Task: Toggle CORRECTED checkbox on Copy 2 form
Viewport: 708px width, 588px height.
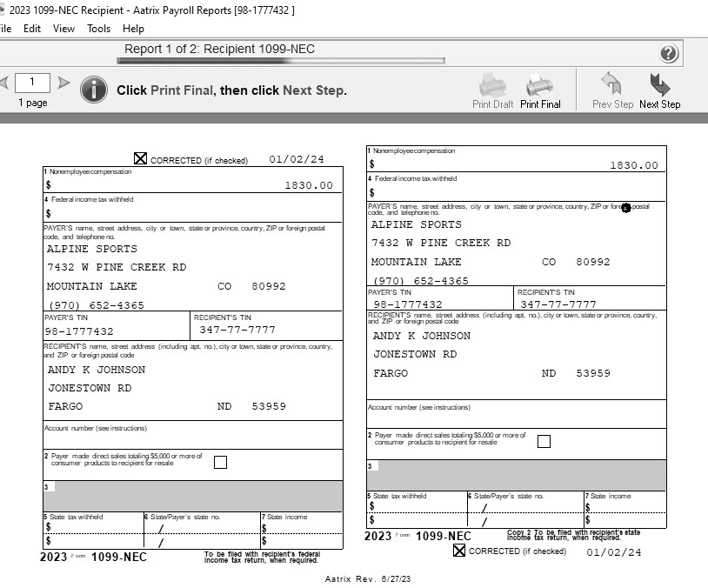Action: (x=459, y=550)
